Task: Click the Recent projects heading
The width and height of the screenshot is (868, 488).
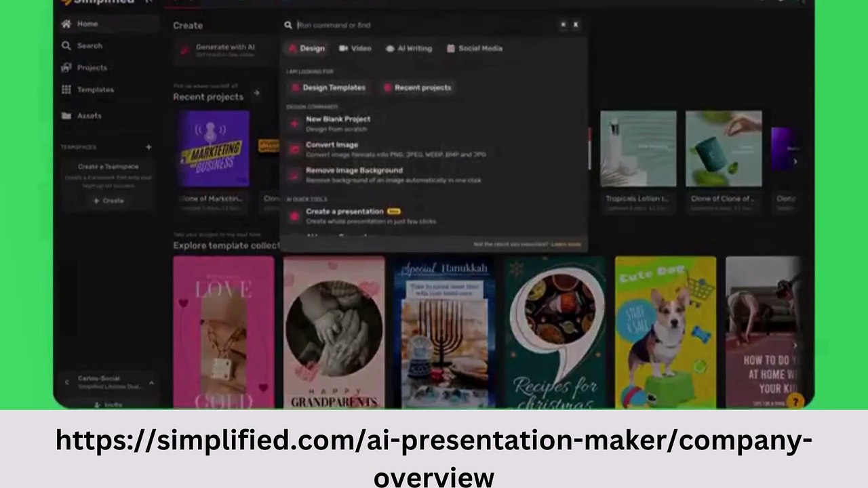Action: click(208, 97)
